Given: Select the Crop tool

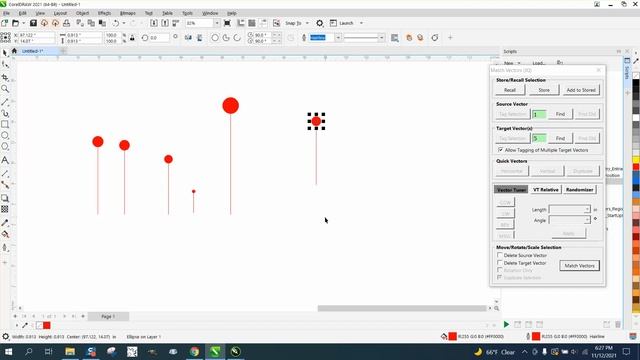Looking at the screenshot, I should [5, 77].
